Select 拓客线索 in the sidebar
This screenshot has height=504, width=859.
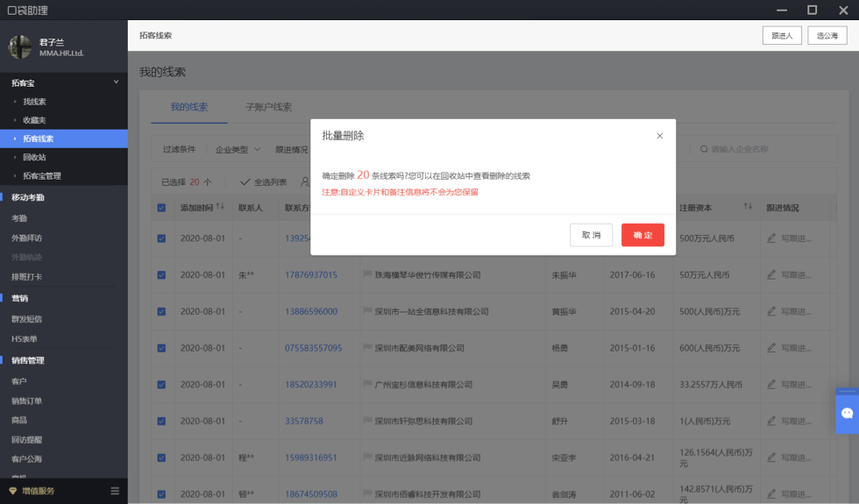63,138
